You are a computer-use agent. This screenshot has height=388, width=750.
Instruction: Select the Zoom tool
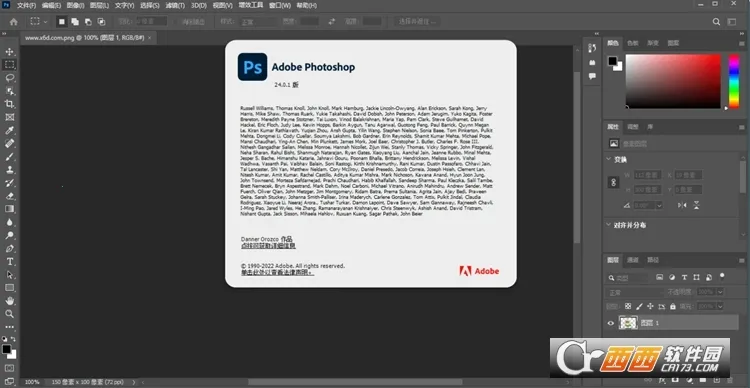pyautogui.click(x=10, y=314)
